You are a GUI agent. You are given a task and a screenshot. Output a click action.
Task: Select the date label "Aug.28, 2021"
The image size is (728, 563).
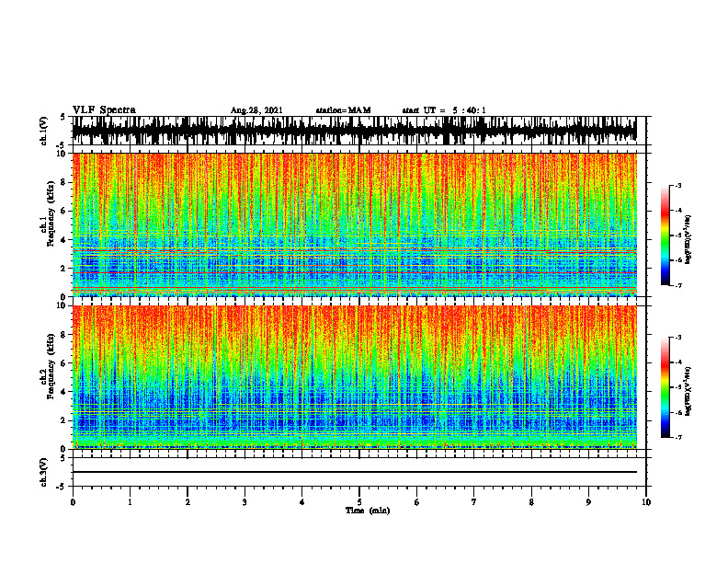pyautogui.click(x=256, y=110)
